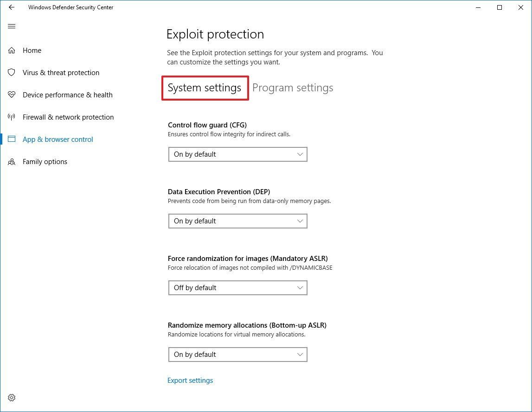Open Device performance & health heart icon
The width and height of the screenshot is (532, 412).
click(11, 95)
